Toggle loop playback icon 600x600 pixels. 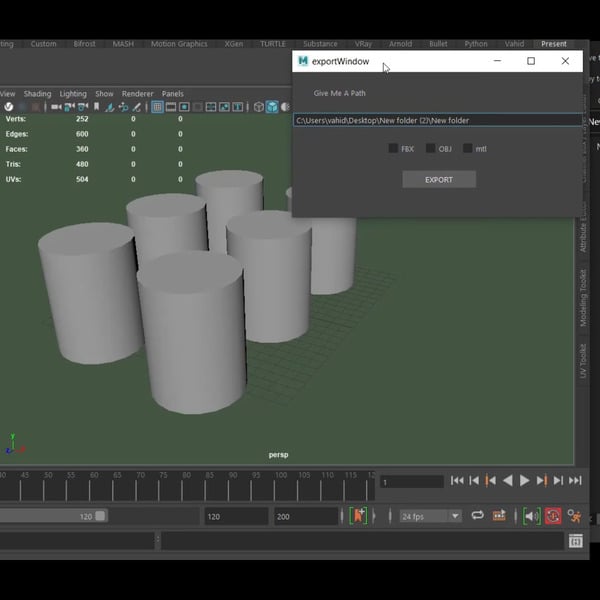click(478, 516)
